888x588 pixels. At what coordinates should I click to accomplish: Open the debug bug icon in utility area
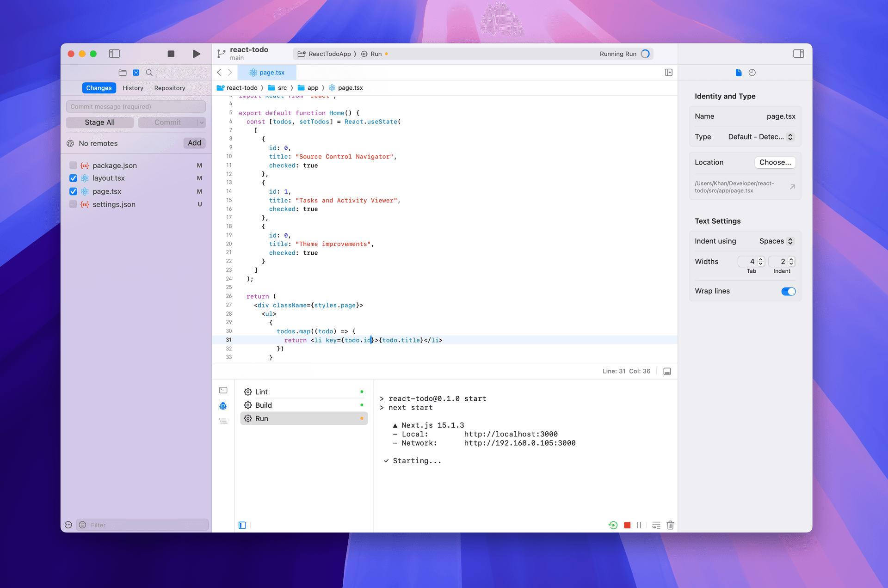point(223,406)
